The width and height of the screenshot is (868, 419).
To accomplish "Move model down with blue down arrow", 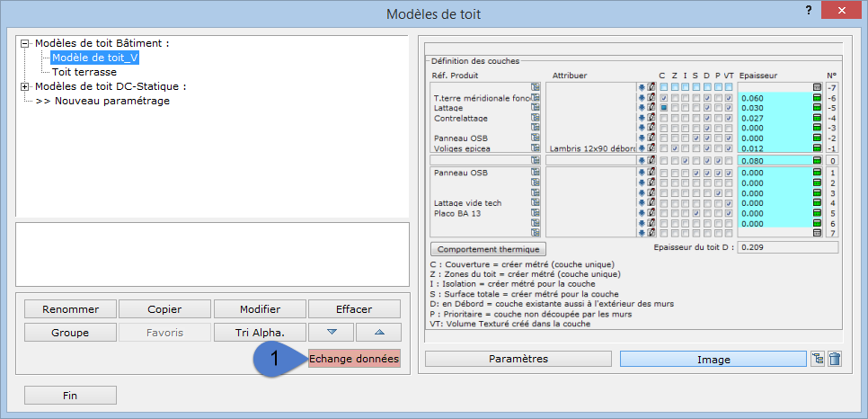I will click(331, 332).
